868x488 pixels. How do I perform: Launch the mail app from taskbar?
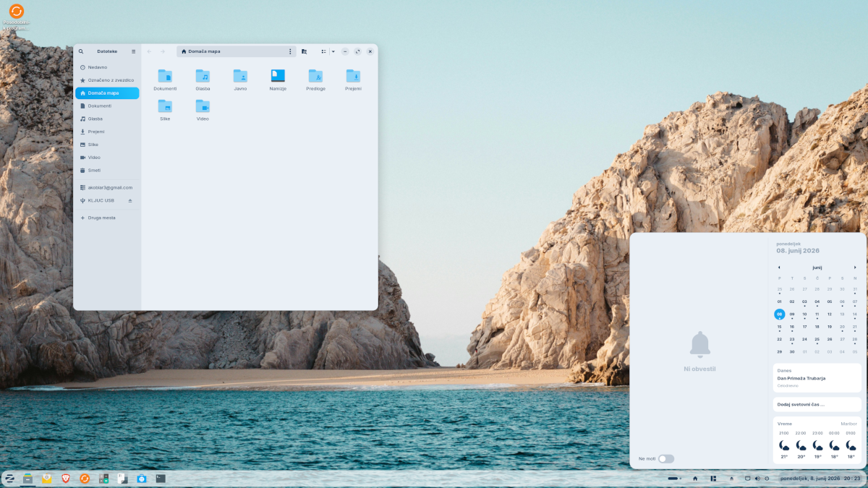pos(47,479)
